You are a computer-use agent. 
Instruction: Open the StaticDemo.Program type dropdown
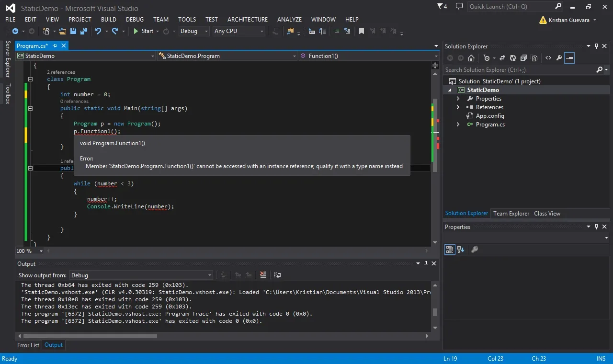[x=227, y=56]
